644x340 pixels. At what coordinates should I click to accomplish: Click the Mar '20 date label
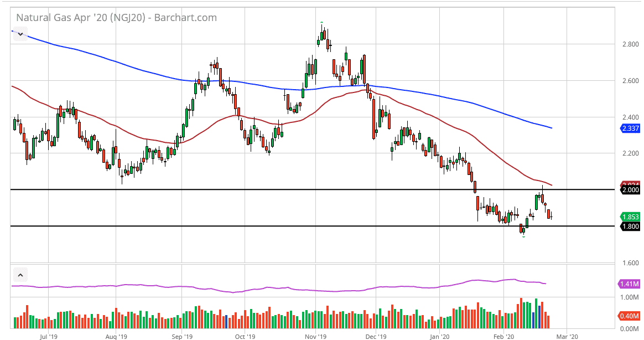[567, 336]
